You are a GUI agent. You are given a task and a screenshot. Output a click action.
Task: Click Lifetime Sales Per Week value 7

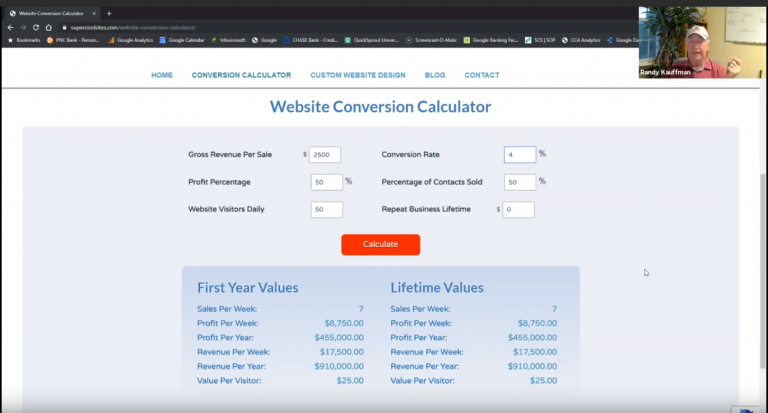point(554,309)
